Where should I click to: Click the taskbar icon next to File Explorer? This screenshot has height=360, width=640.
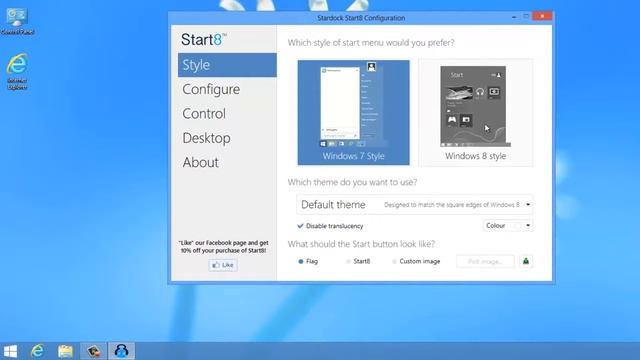click(x=93, y=351)
